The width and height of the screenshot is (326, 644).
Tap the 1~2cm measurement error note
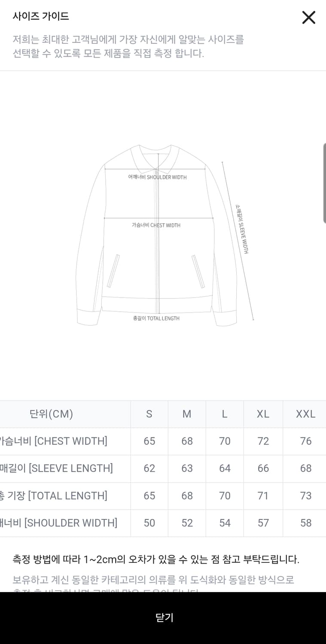pos(156,559)
